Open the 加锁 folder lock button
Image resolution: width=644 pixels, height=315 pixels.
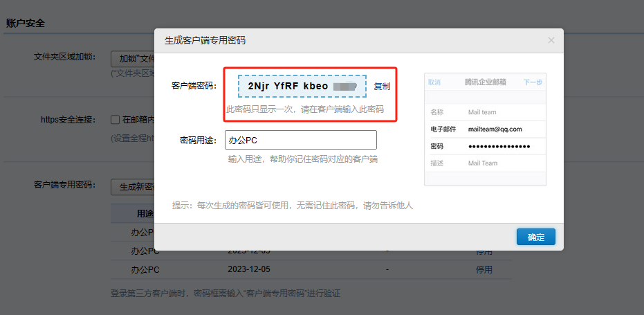coord(133,58)
